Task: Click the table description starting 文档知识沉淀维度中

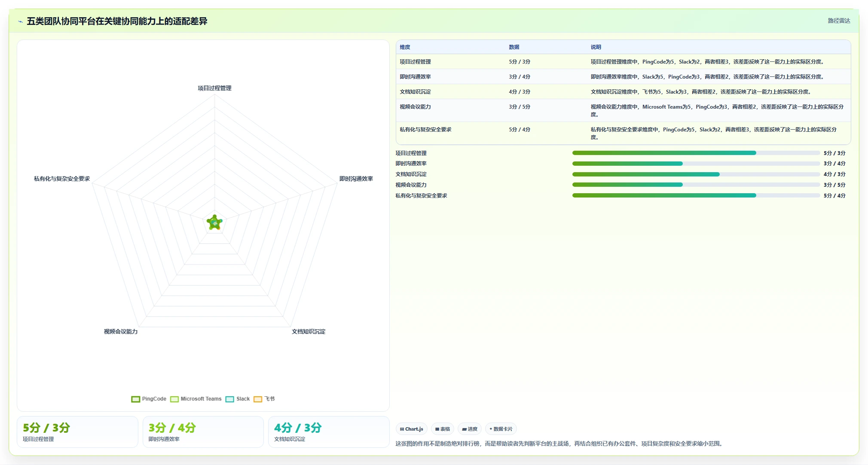Action: (701, 92)
